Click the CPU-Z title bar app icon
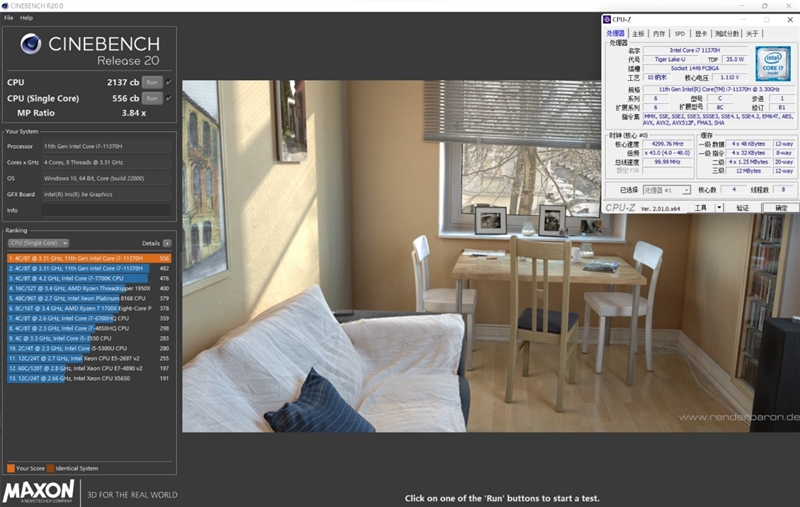 click(607, 19)
